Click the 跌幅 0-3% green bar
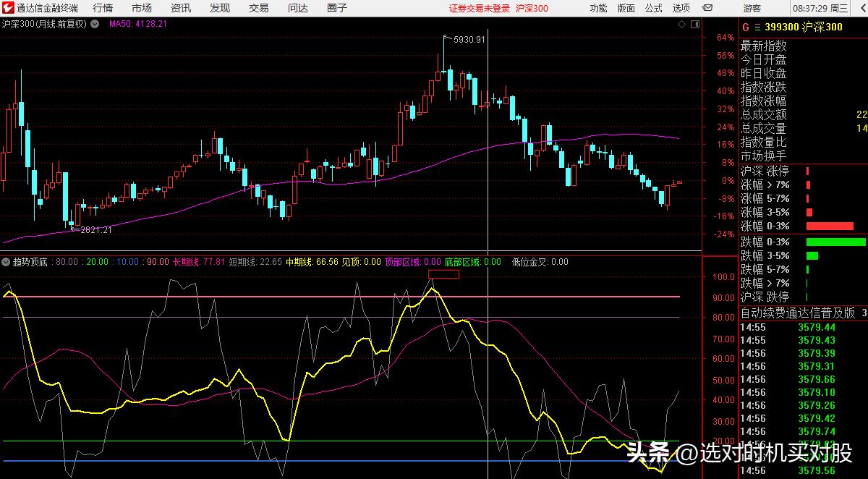This screenshot has width=868, height=479. 835,242
